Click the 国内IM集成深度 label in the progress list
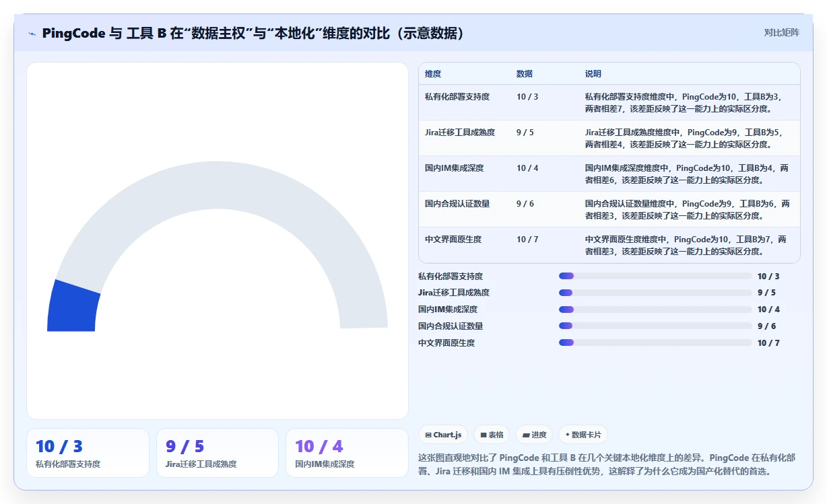The height and width of the screenshot is (504, 827). point(448,310)
